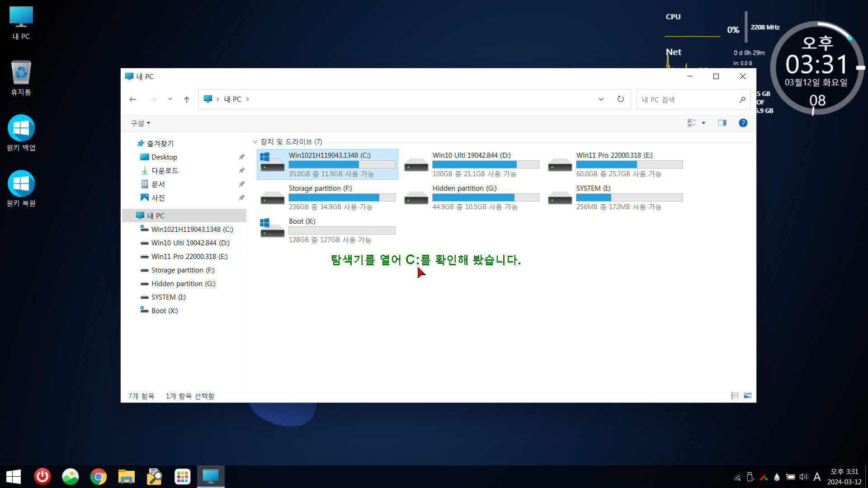Click the search magnifier icon

(x=742, y=99)
